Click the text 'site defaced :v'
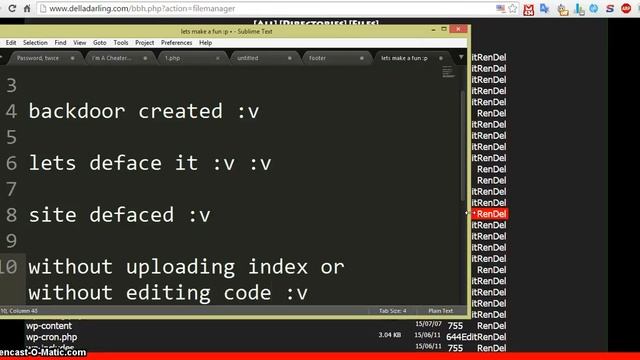Viewport: 640px width, 360px height. (119, 215)
